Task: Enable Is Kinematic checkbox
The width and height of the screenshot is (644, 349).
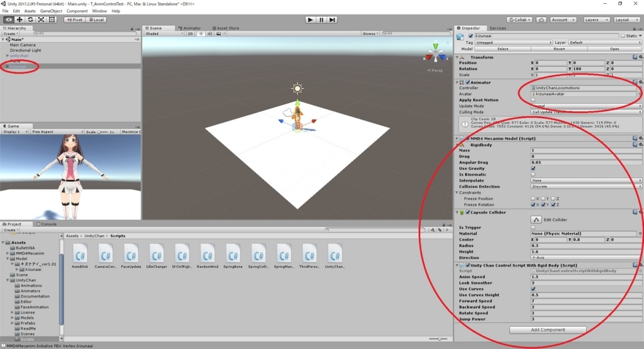Action: (x=533, y=175)
